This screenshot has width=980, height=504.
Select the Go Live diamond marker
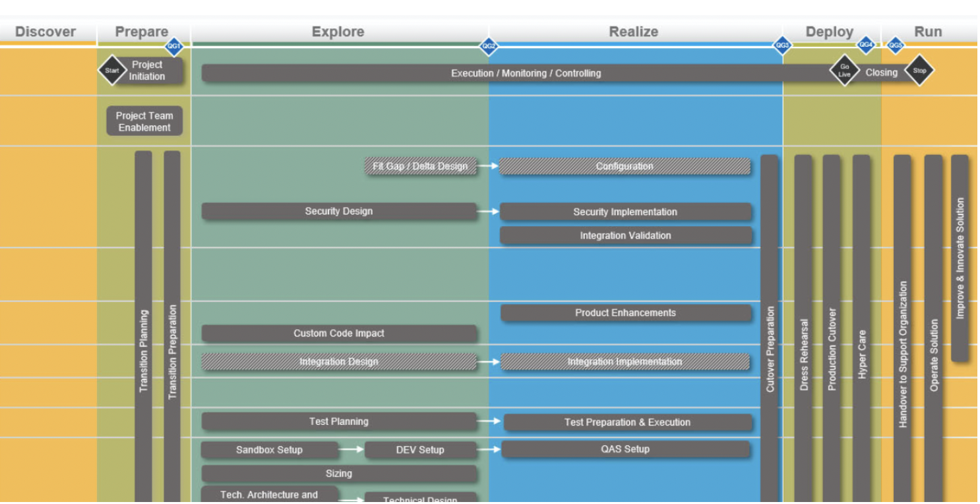844,71
